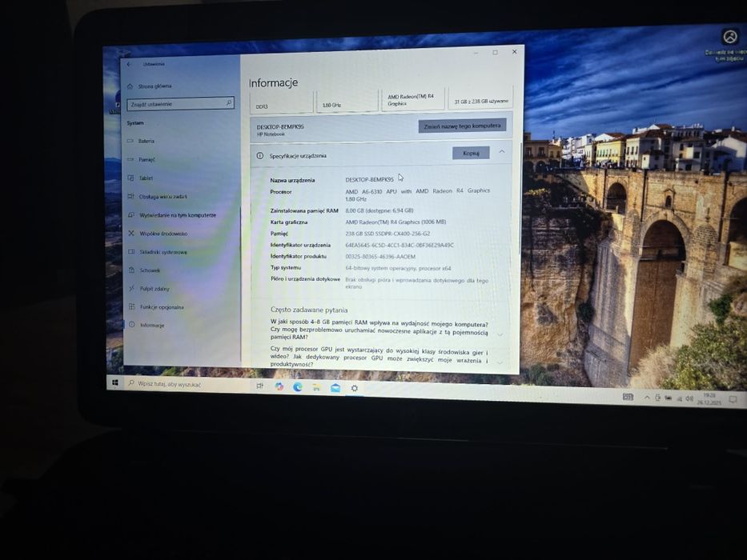Image resolution: width=747 pixels, height=560 pixels.
Task: Click the info icon beside Specyfikacje urządzenia
Action: (x=259, y=156)
